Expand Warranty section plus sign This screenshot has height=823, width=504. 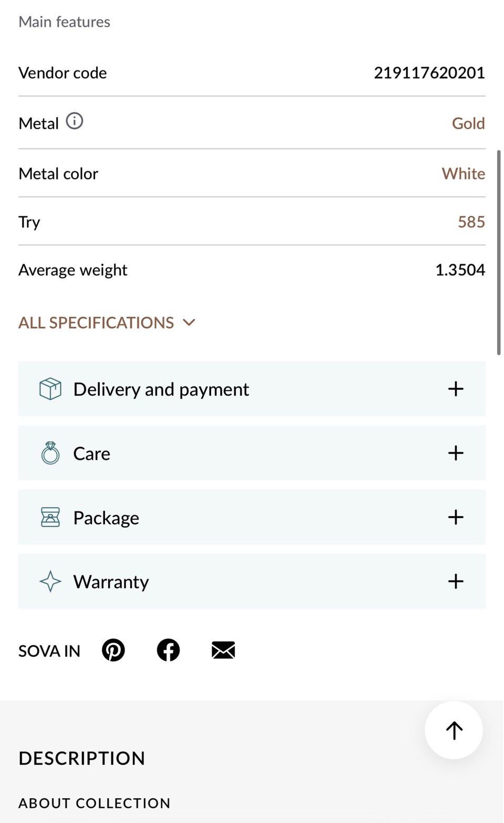[456, 581]
